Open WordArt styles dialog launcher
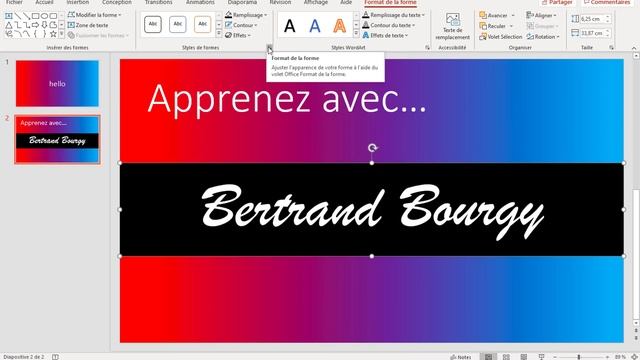Viewport: 640px width, 360px height. pyautogui.click(x=427, y=48)
